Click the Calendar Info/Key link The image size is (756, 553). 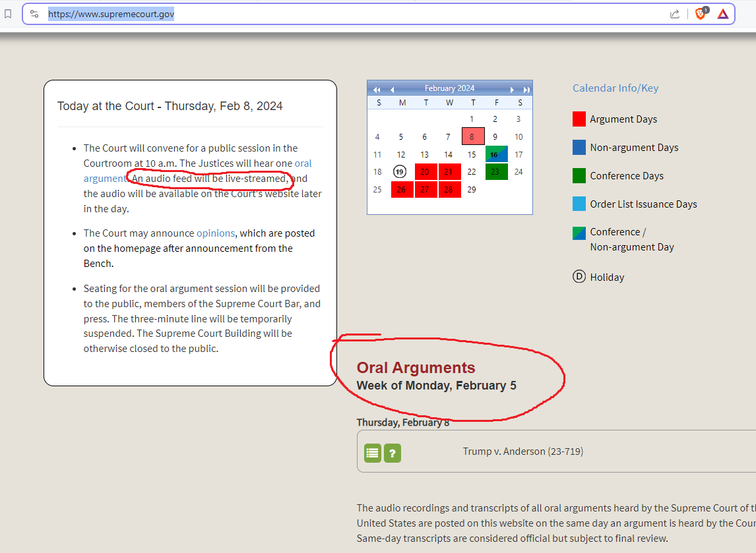click(615, 88)
